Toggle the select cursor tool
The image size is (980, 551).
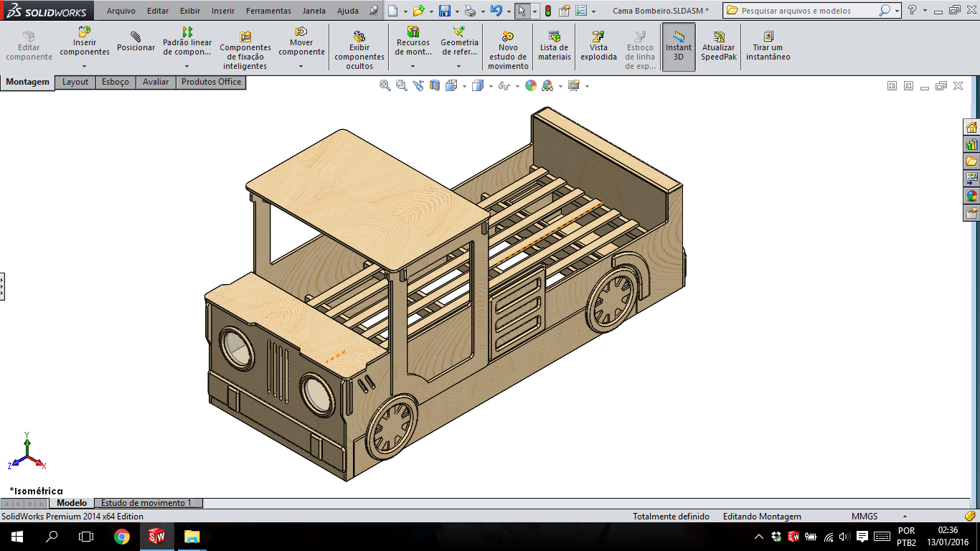tap(522, 11)
